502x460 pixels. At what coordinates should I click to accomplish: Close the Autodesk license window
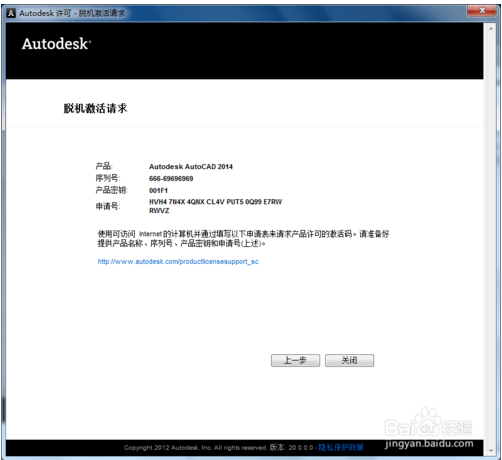pos(482,11)
